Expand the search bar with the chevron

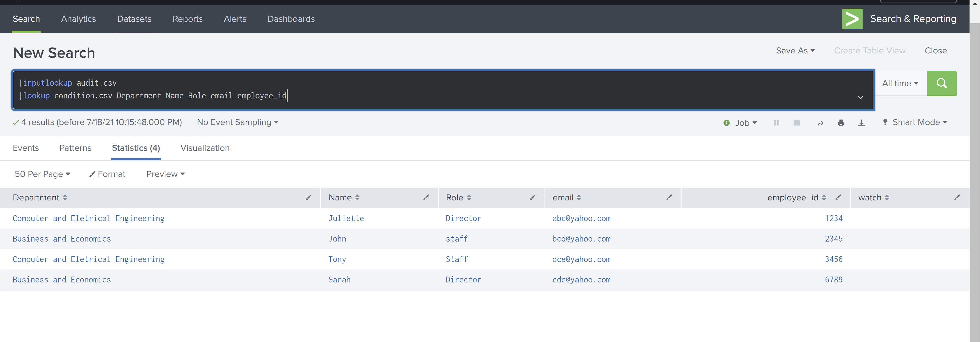(x=860, y=97)
